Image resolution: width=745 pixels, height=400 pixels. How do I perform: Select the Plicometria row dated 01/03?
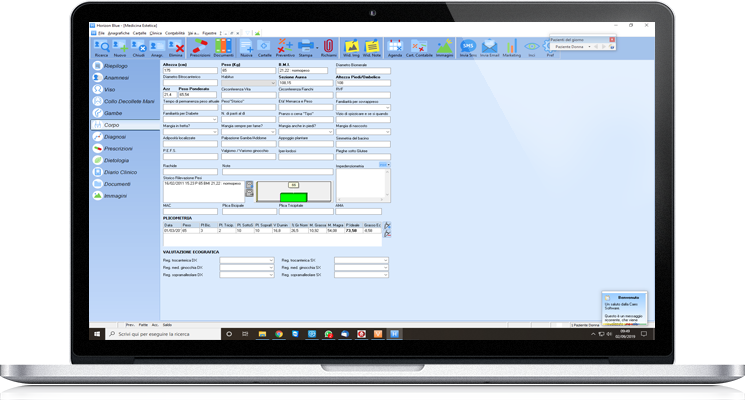272,230
